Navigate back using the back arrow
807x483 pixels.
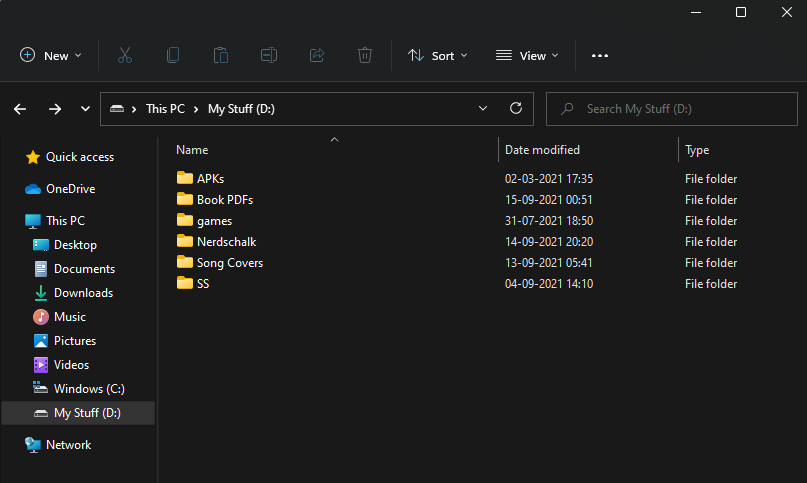tap(21, 109)
